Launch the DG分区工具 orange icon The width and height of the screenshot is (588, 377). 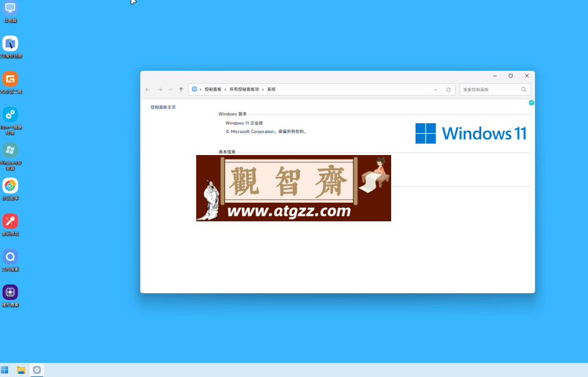11,83
